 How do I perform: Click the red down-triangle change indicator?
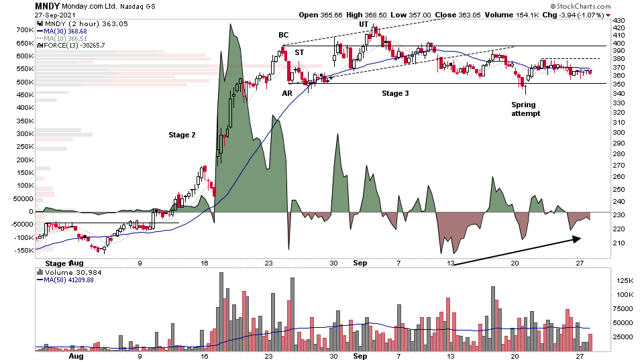pyautogui.click(x=608, y=15)
